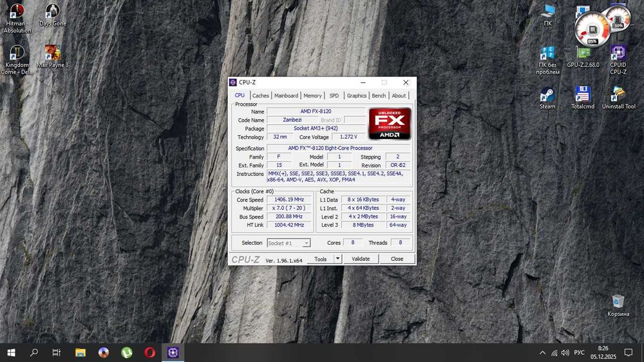Click Core Voltage value 1.272 V
Viewport: 644px width, 362px height.
click(348, 137)
